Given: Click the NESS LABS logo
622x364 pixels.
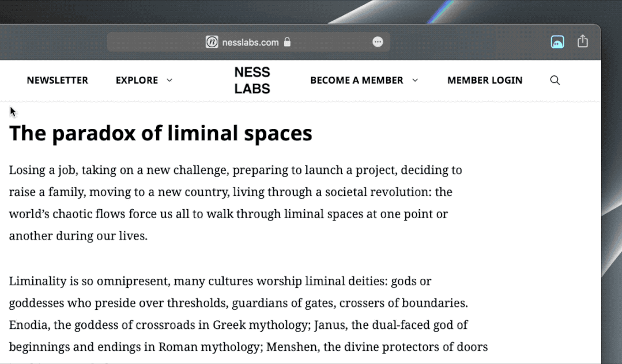Looking at the screenshot, I should (x=252, y=80).
